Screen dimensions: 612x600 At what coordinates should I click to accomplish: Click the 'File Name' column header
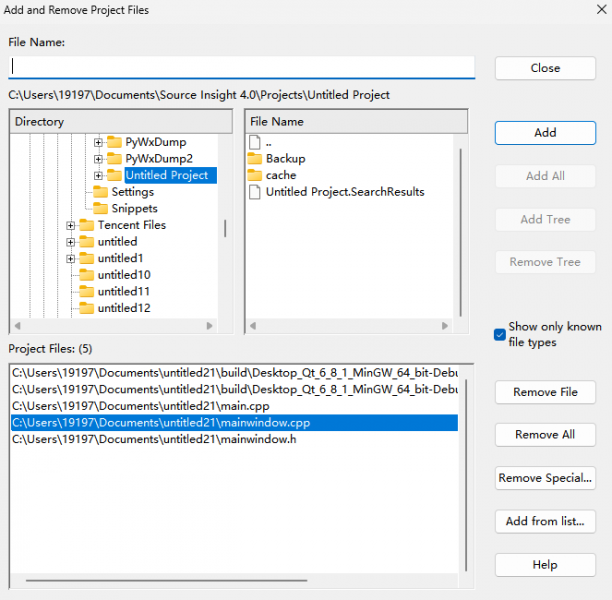[x=356, y=121]
